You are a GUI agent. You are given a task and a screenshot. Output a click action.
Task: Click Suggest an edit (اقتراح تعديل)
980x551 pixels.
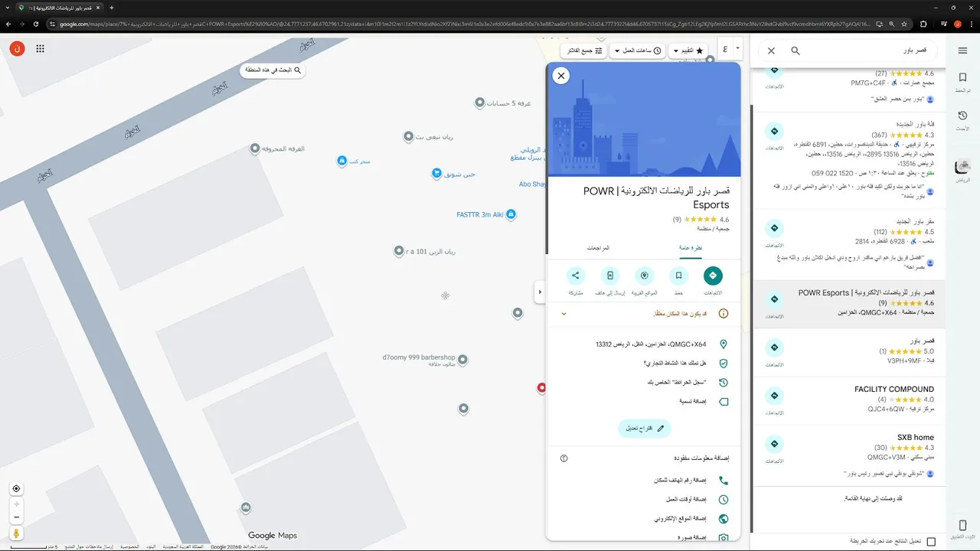(x=645, y=429)
